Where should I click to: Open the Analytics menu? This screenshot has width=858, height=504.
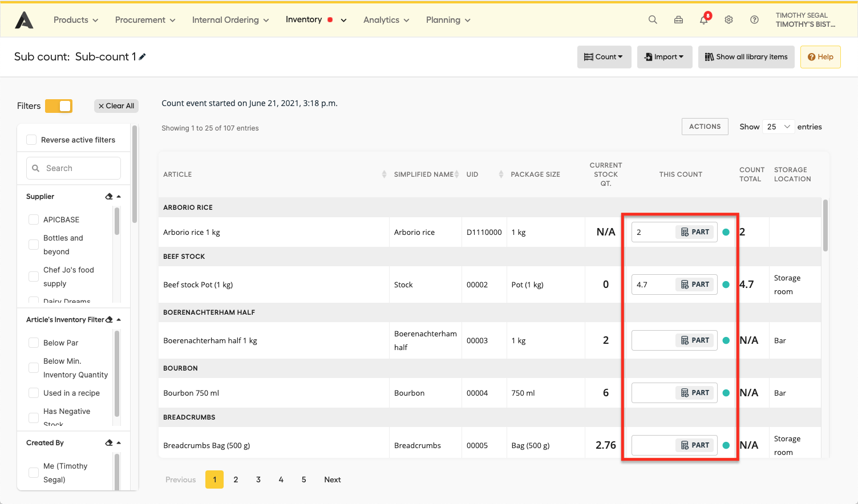[x=386, y=20]
